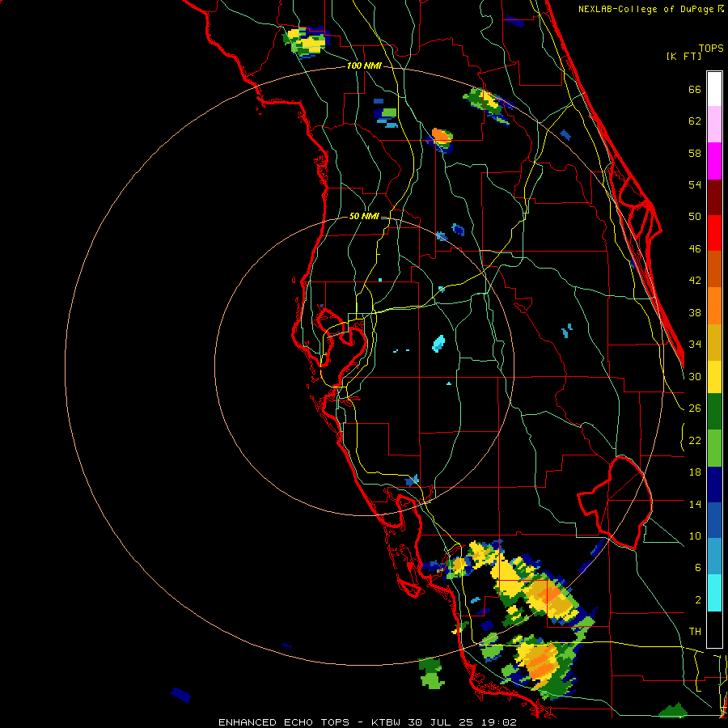Viewport: 728px width, 728px height.
Task: Click the 10 value on the scale
Action: tap(695, 535)
